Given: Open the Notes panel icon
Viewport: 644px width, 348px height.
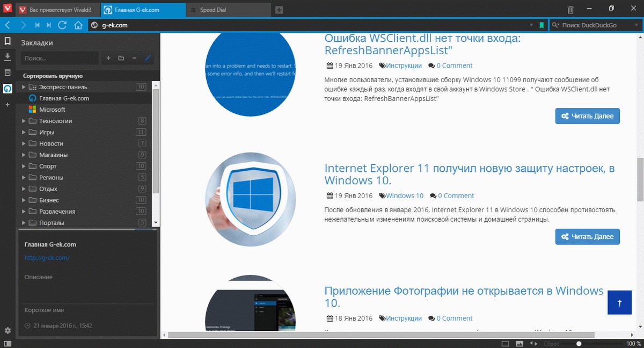Looking at the screenshot, I should point(8,73).
